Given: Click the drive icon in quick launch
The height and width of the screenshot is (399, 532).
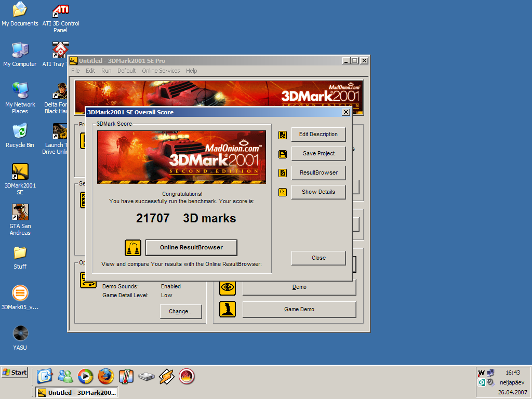Looking at the screenshot, I should coord(146,376).
